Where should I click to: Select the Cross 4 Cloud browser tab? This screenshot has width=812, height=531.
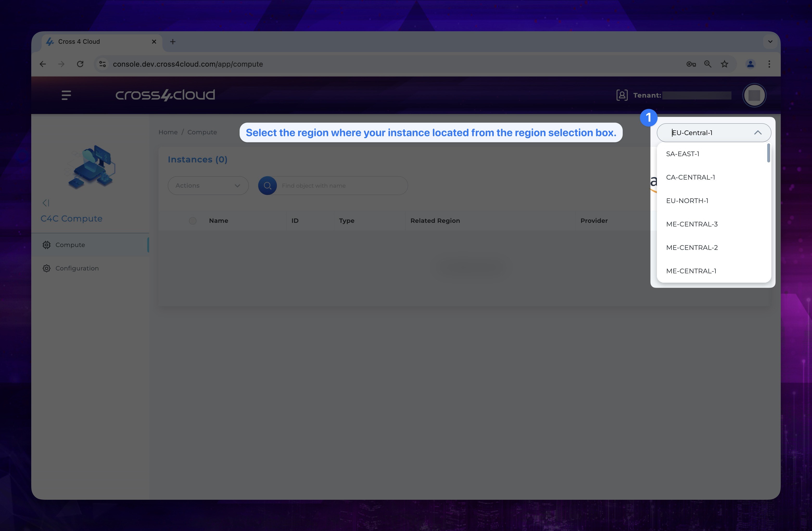(102, 42)
